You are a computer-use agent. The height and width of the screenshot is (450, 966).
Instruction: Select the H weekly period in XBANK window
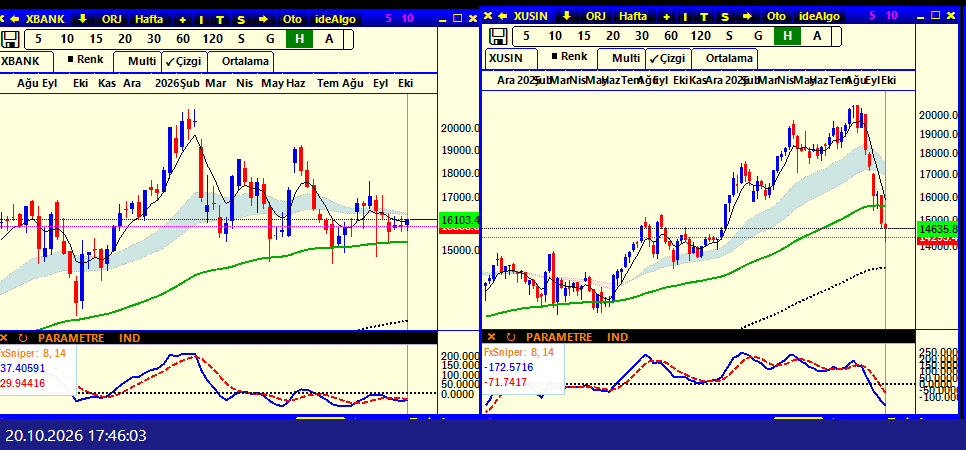299,39
